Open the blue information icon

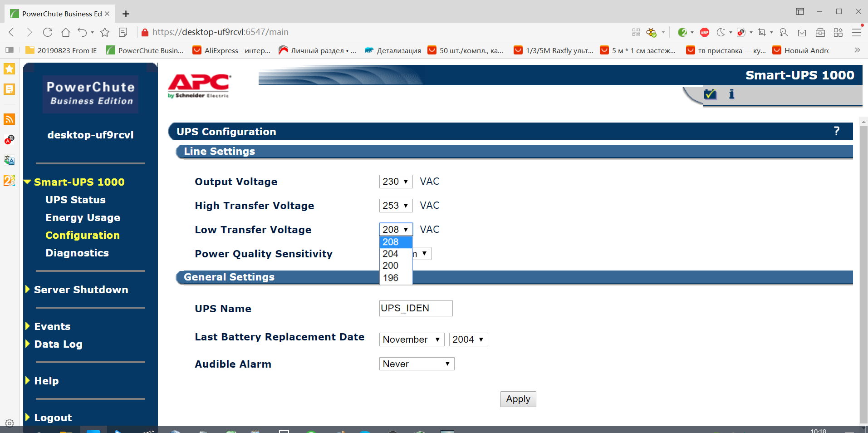point(731,94)
